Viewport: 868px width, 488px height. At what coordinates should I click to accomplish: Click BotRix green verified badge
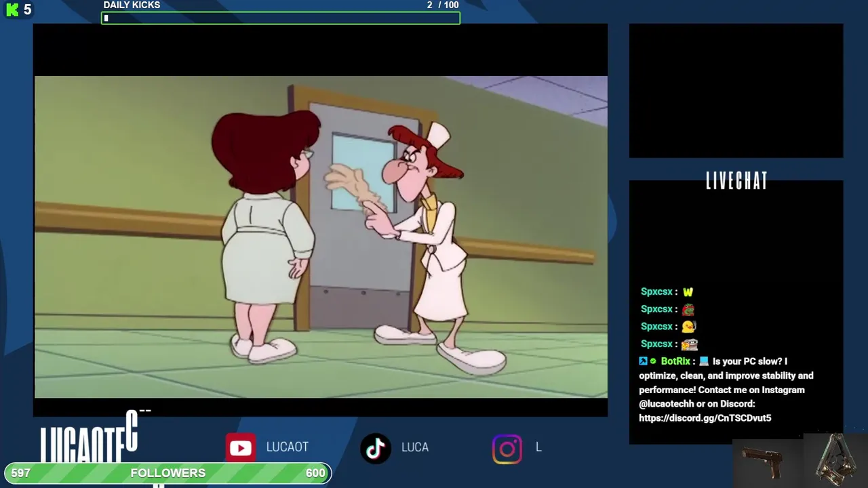653,361
